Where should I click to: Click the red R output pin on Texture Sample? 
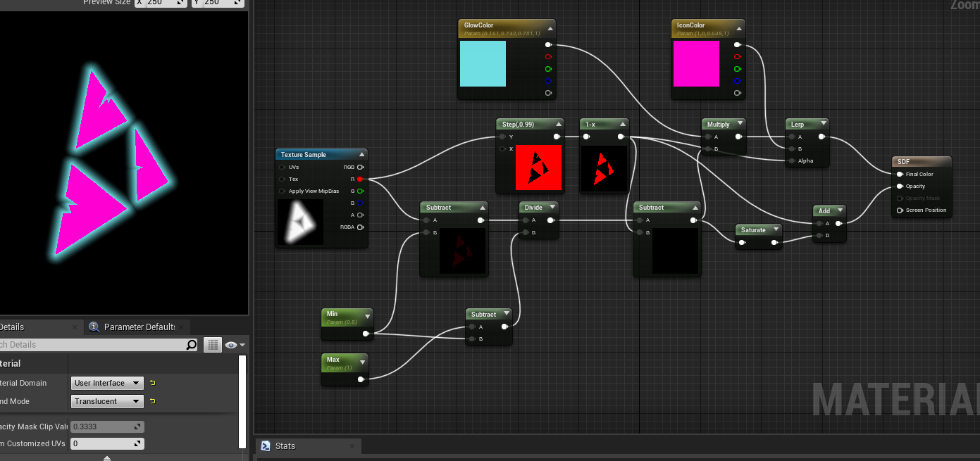pyautogui.click(x=360, y=179)
